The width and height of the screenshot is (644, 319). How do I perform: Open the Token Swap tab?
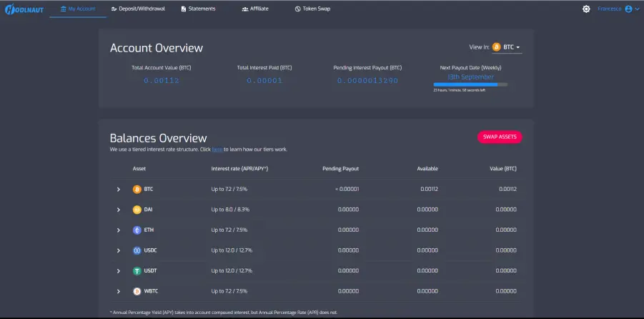click(x=312, y=9)
